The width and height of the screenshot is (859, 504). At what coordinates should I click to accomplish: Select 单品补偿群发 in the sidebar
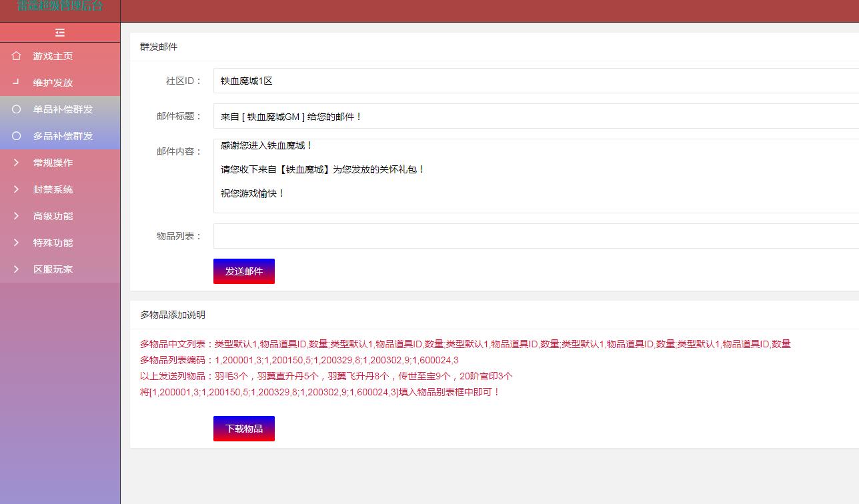coord(63,109)
